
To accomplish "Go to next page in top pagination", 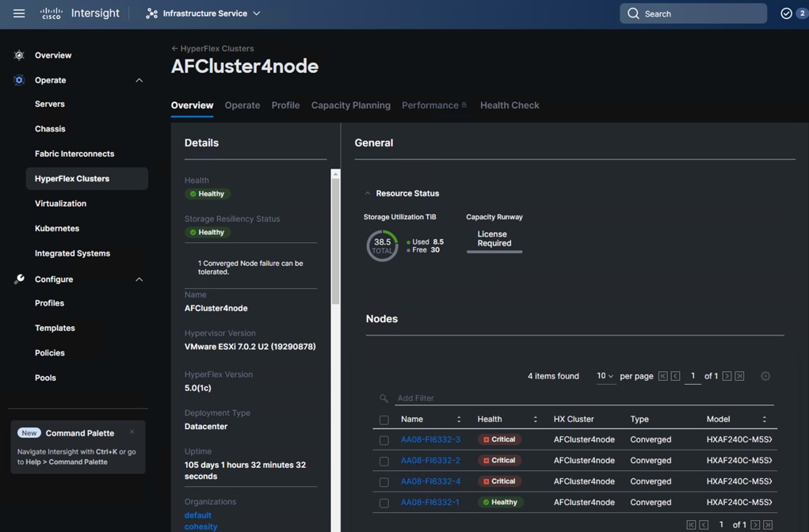I will (x=727, y=376).
